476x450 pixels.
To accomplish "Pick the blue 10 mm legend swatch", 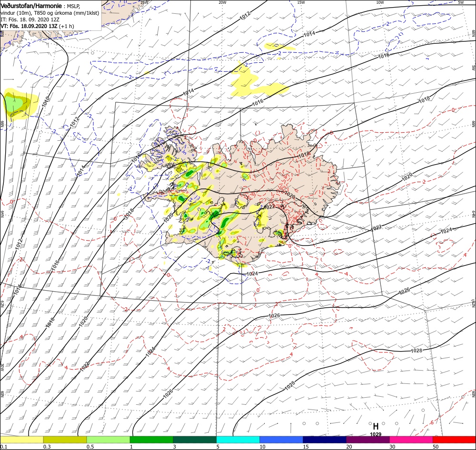I will (281, 440).
